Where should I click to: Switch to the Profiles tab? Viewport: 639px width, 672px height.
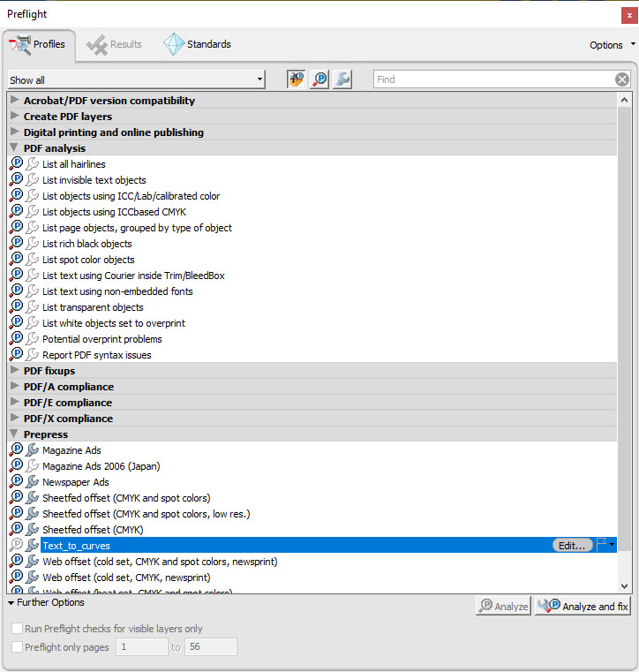[38, 44]
